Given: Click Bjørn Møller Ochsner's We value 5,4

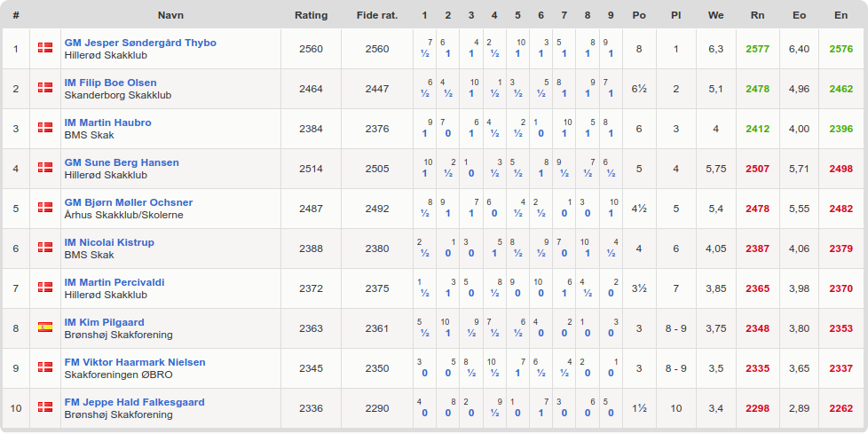Looking at the screenshot, I should pyautogui.click(x=715, y=209).
